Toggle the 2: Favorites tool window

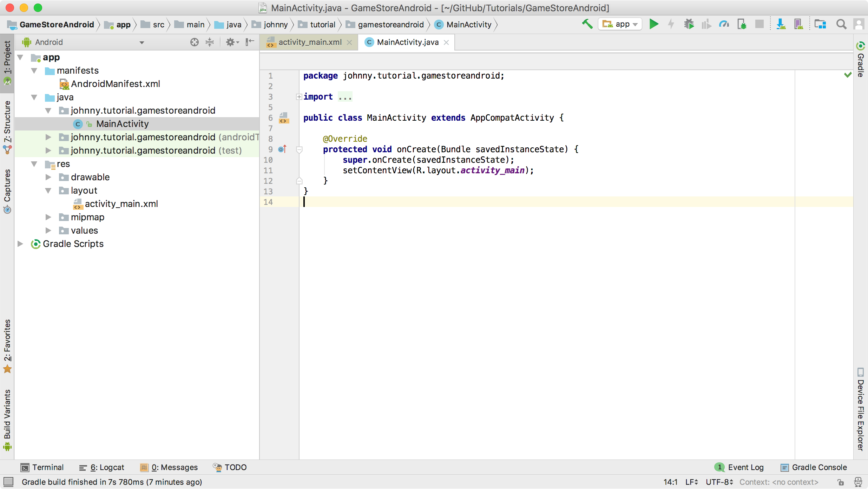[x=7, y=347]
